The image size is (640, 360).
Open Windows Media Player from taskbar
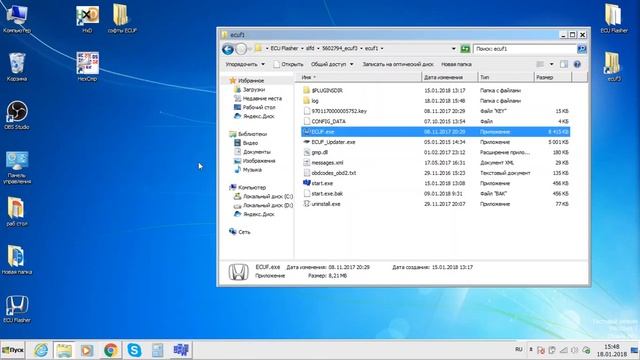click(87, 350)
